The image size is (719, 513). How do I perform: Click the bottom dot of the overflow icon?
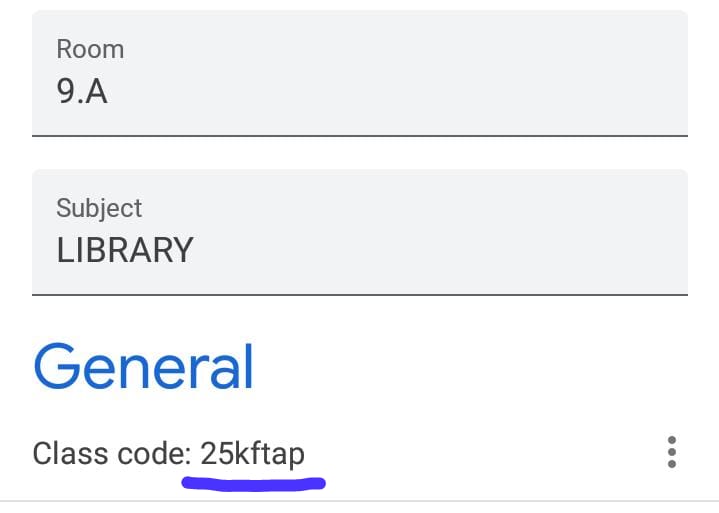tap(672, 464)
